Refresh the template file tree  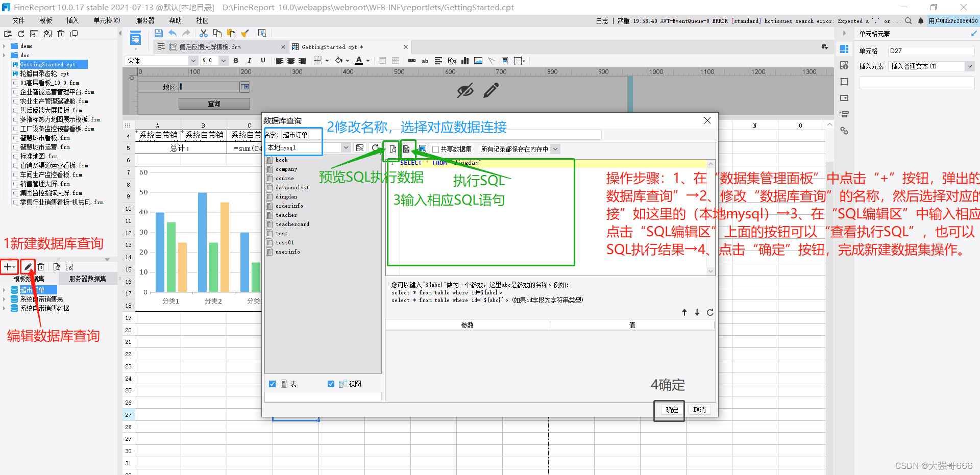(21, 34)
